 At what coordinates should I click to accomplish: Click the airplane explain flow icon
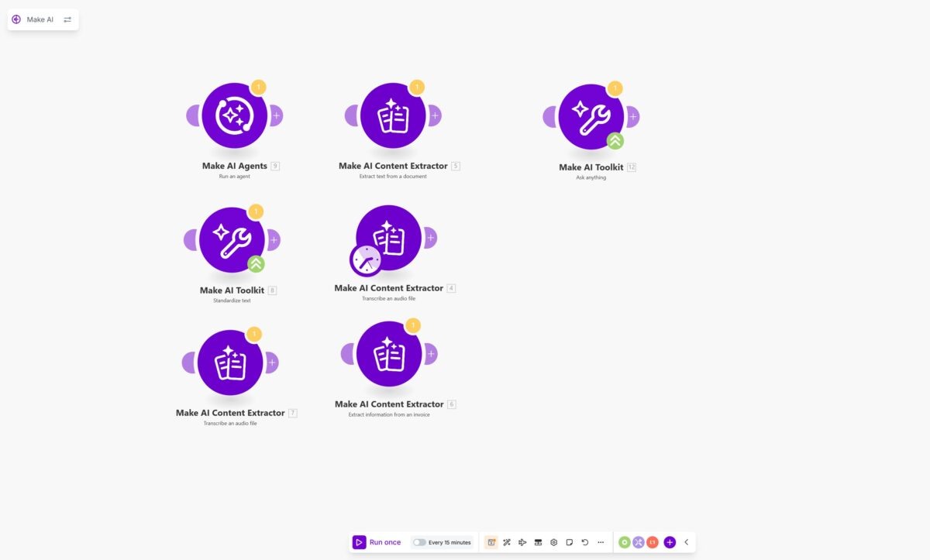click(522, 542)
